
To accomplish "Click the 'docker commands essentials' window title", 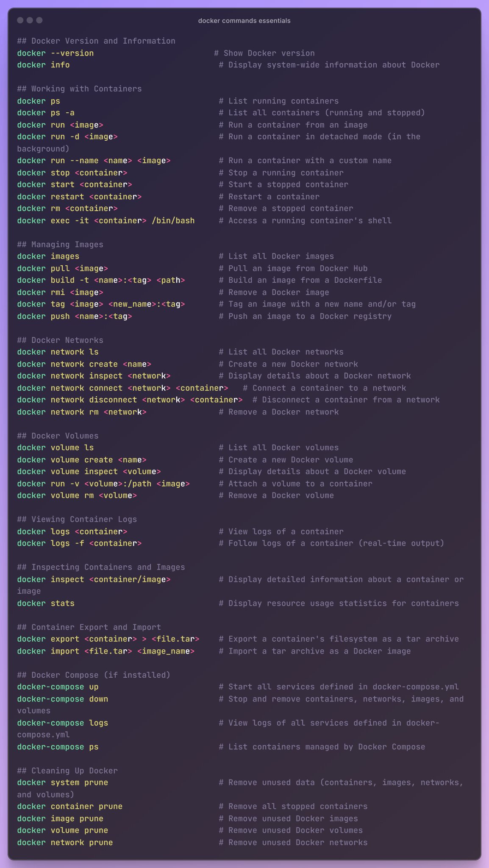I will pos(244,21).
